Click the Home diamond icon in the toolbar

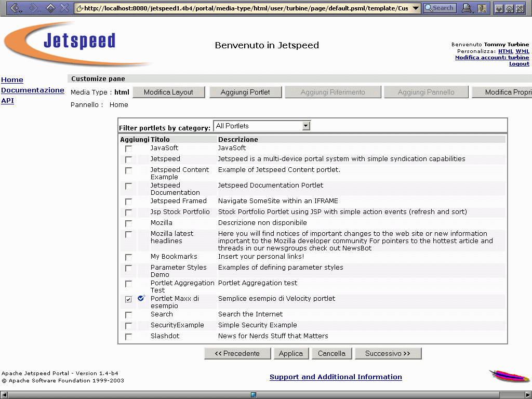[50, 8]
